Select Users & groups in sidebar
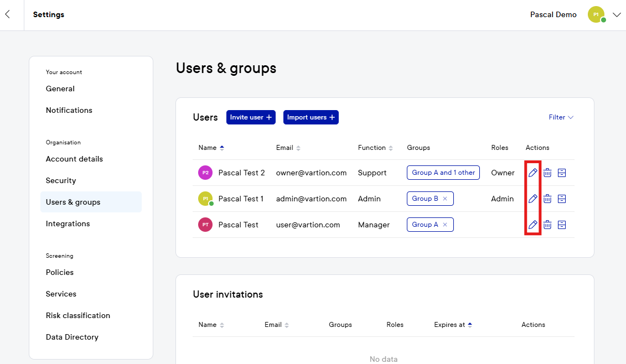 point(91,202)
